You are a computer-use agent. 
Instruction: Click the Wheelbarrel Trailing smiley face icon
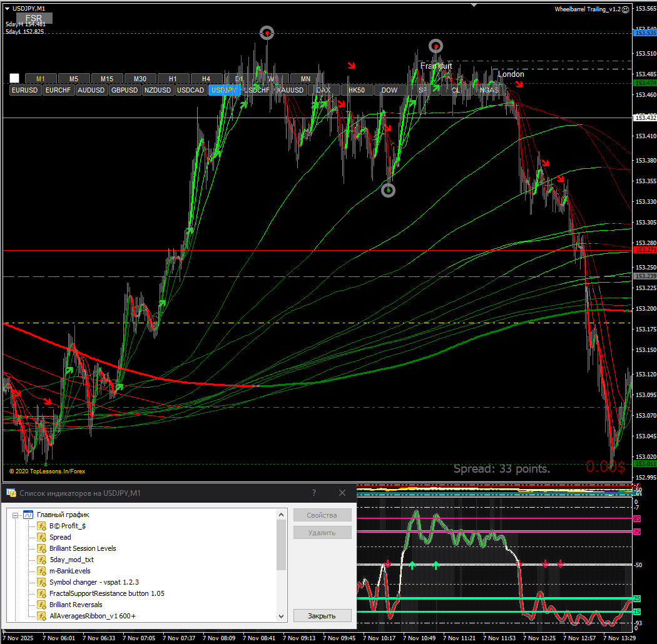click(x=625, y=9)
